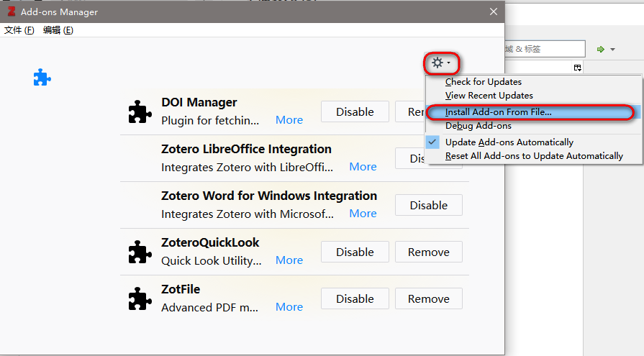Image resolution: width=644 pixels, height=356 pixels.
Task: Open More link for Word Integration
Action: point(363,214)
